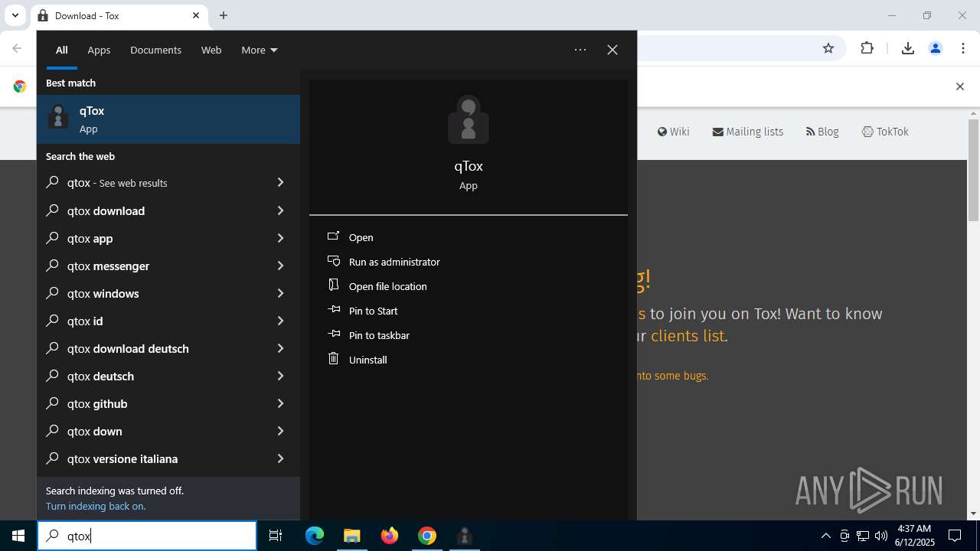
Task: Select the All search tab
Action: [62, 50]
